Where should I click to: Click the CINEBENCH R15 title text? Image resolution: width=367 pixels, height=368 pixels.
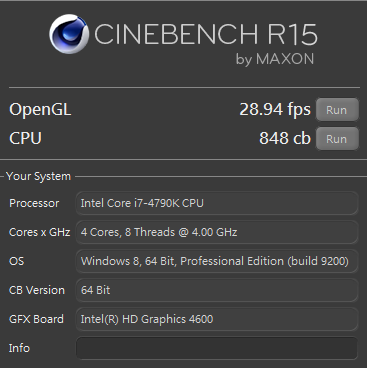(206, 34)
